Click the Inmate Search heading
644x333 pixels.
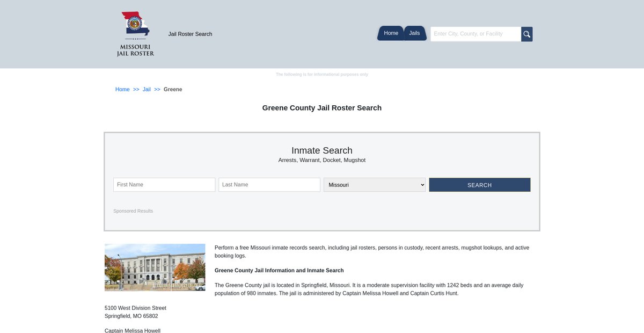click(322, 150)
